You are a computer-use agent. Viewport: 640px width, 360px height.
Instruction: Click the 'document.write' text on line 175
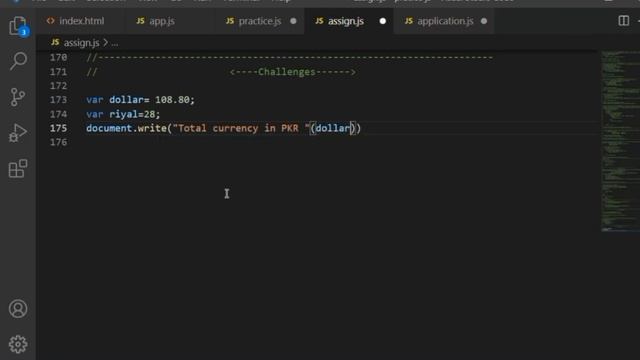(x=127, y=128)
